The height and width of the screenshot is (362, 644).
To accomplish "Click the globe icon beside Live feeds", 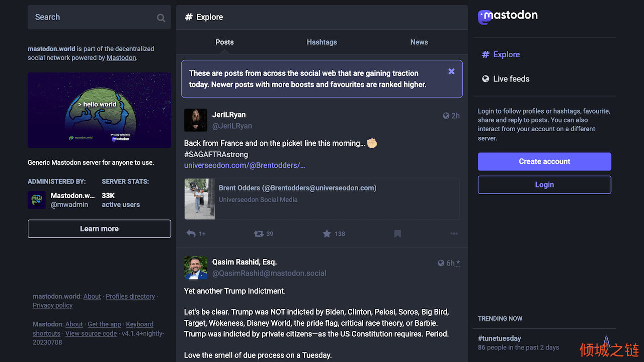I will (486, 79).
